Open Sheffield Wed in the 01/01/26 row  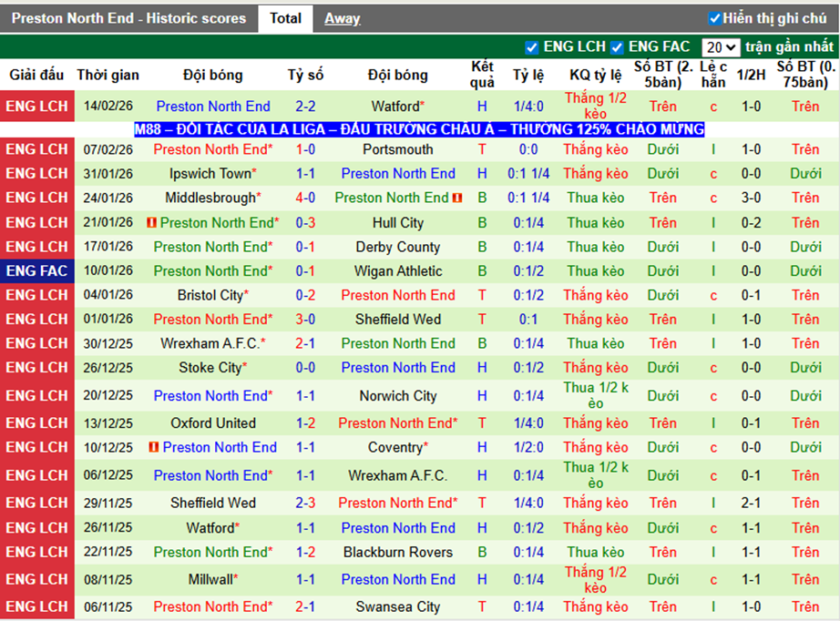tap(398, 319)
